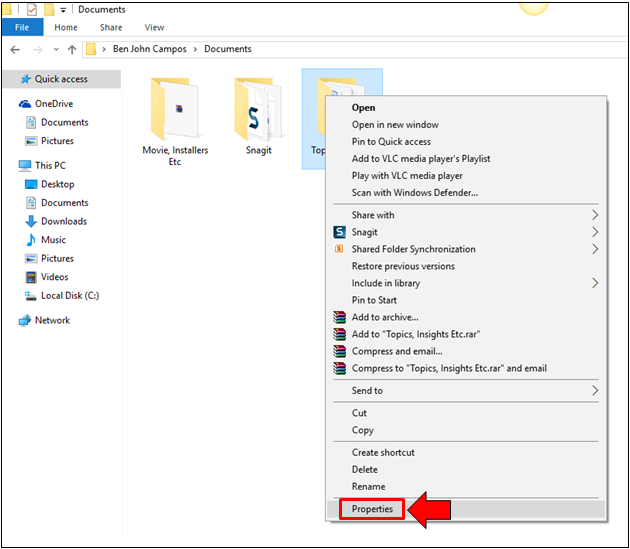Viewport: 630px width, 549px height.
Task: Select Downloads under This PC
Action: coord(63,221)
